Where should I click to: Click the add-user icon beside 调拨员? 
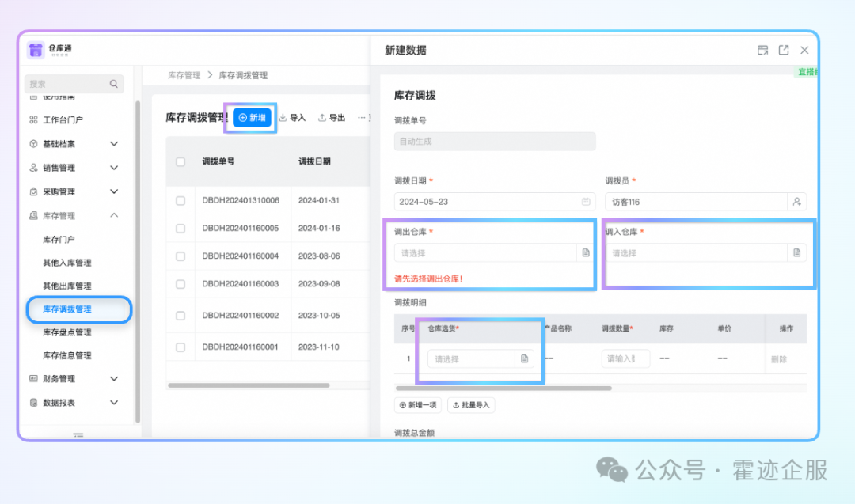click(x=796, y=202)
